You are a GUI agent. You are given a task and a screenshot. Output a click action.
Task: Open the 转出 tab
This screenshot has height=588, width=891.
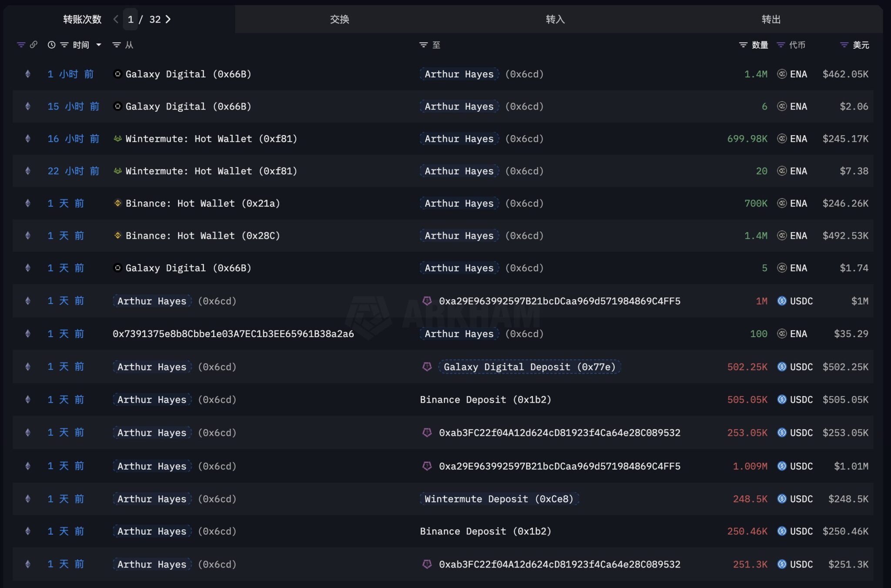[x=771, y=19]
